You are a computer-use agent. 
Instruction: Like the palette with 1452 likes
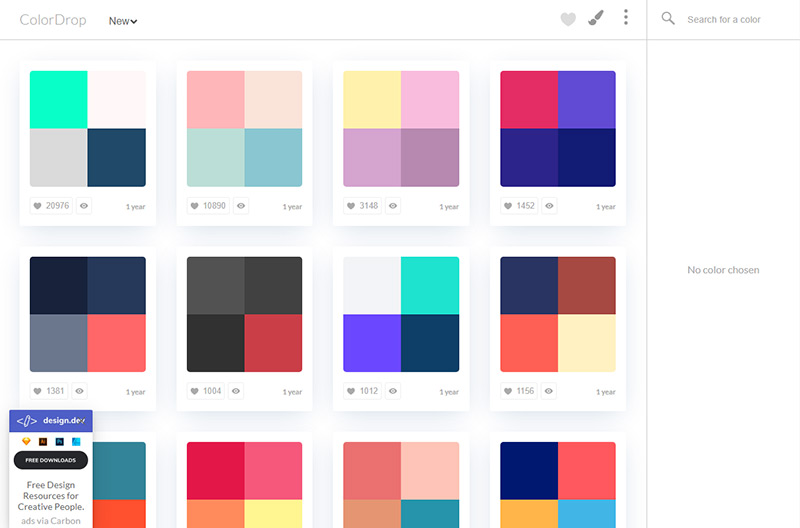[x=519, y=206]
